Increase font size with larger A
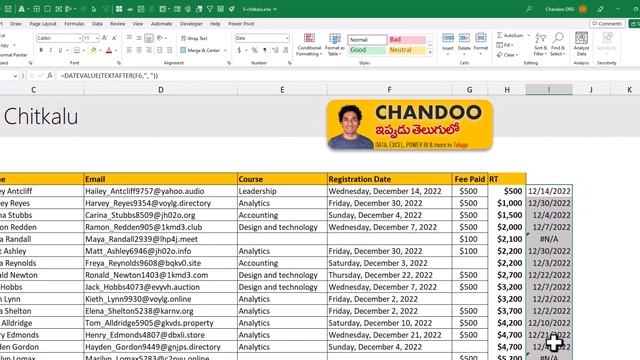The image size is (640, 360). 104,38
